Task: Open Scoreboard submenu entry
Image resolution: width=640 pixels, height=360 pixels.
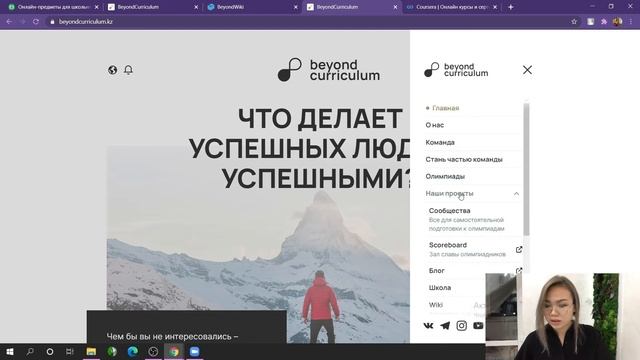Action: [448, 245]
